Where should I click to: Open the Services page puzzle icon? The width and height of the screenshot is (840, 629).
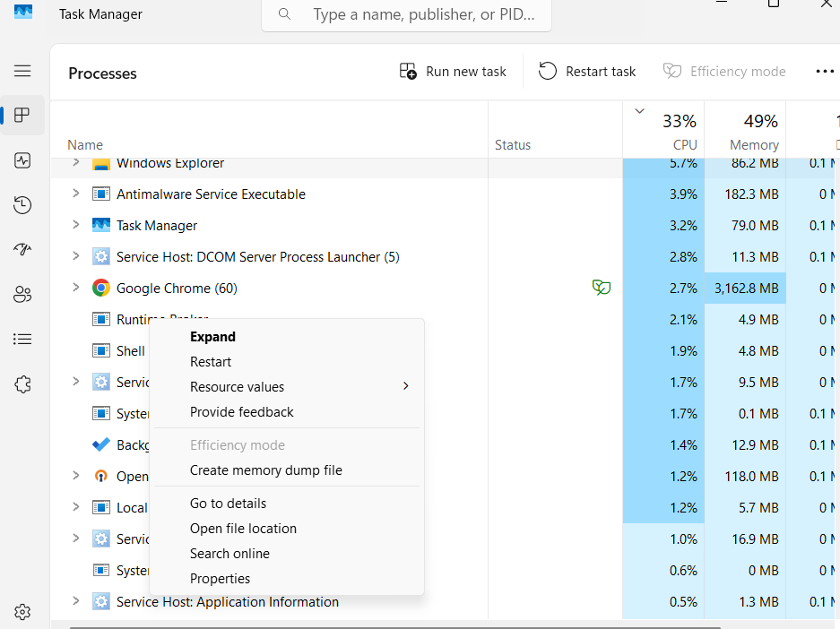(x=22, y=384)
